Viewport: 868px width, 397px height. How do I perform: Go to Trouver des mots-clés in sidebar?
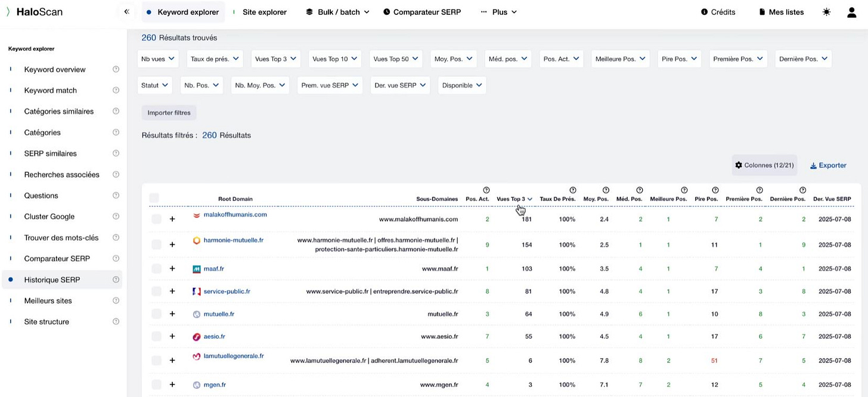(x=61, y=237)
